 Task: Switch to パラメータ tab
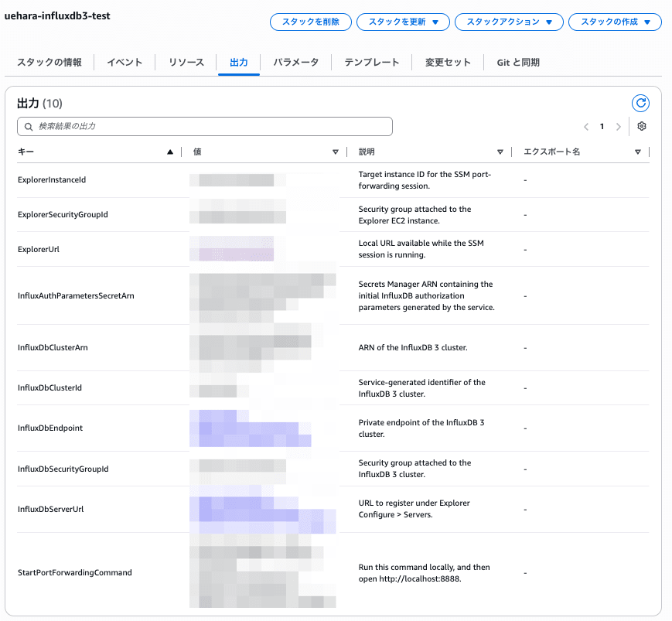click(295, 62)
